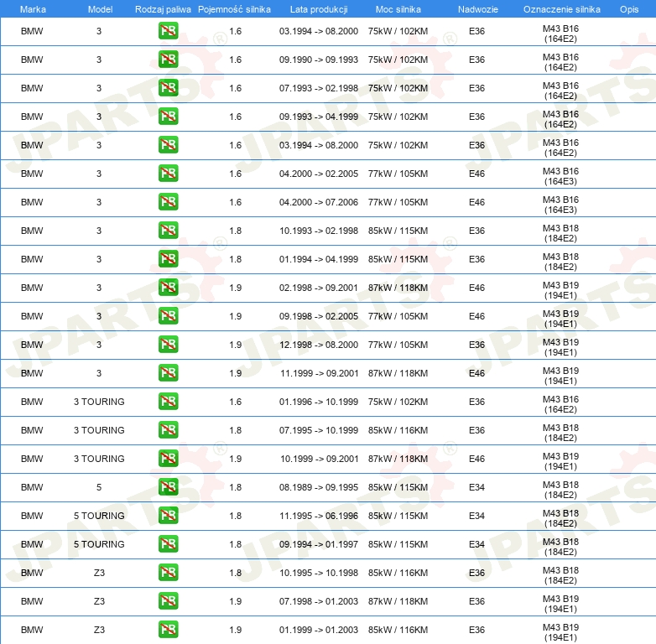Click fuel icon in row 09.1998 -> 02.2005

click(x=168, y=316)
